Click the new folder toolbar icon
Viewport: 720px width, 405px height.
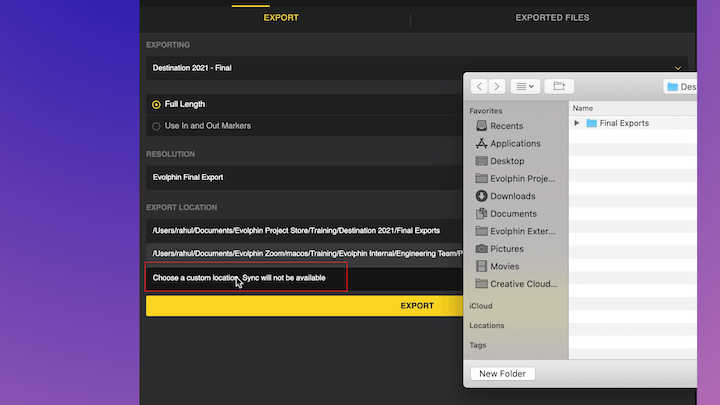[559, 86]
